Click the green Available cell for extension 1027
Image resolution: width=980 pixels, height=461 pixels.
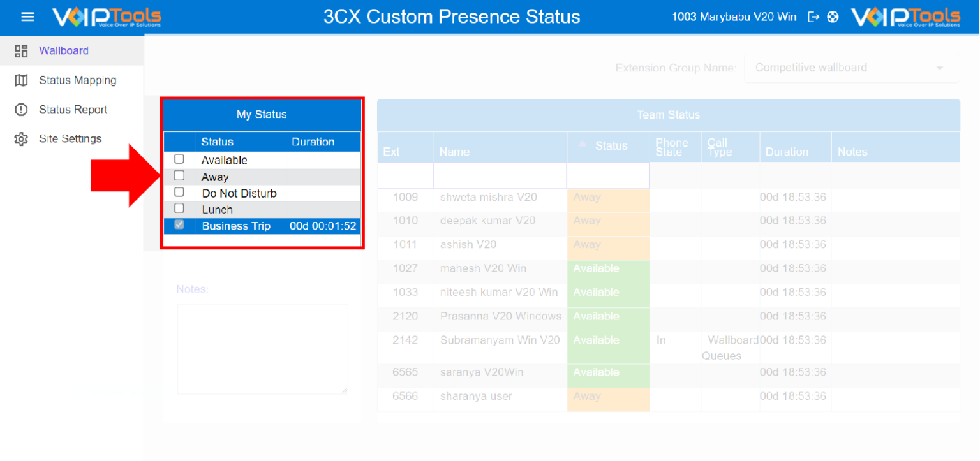[607, 268]
